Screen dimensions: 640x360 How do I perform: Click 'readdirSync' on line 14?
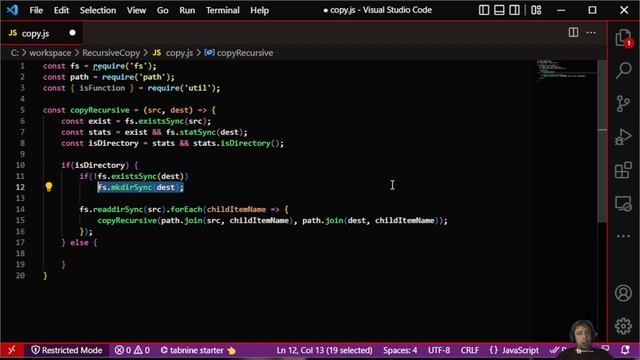coord(118,209)
